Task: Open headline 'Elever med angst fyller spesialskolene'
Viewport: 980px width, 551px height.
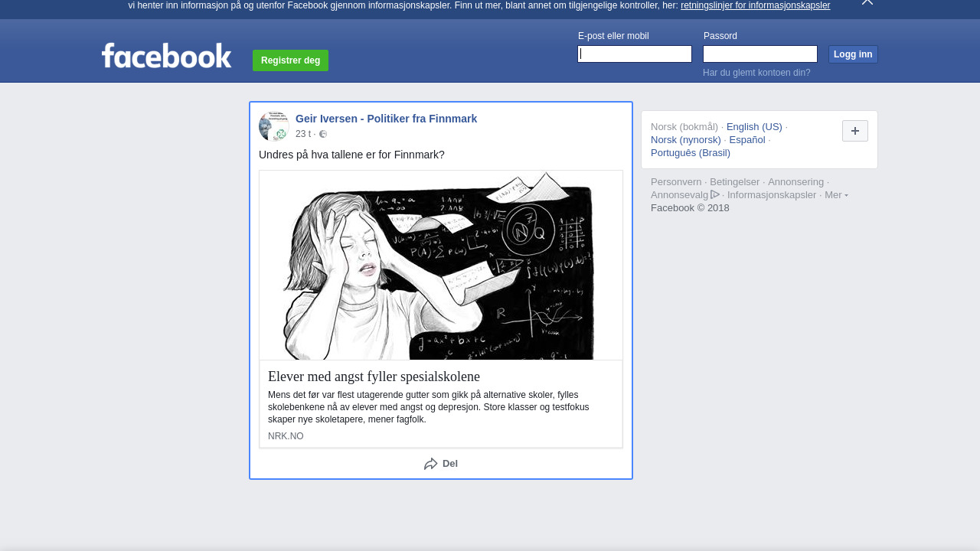Action: click(x=374, y=377)
